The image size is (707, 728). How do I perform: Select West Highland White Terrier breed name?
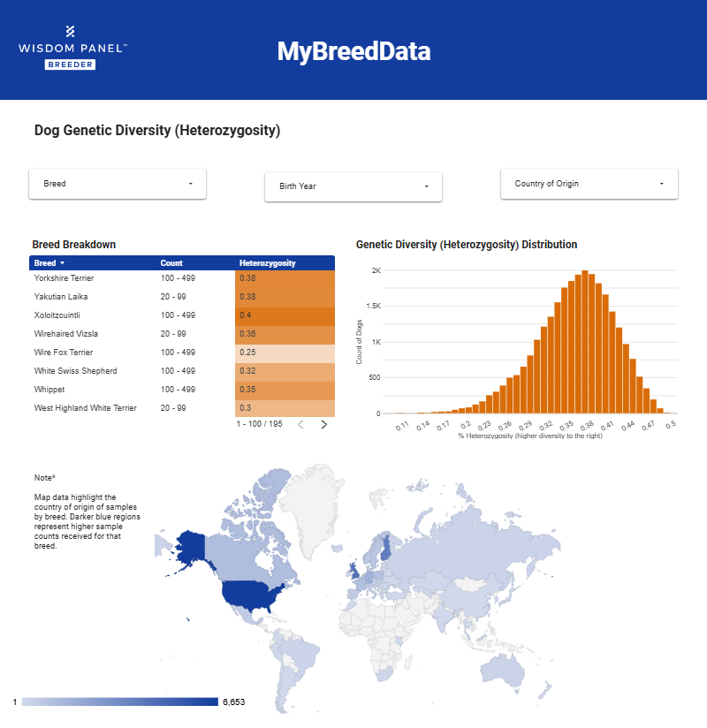[86, 408]
